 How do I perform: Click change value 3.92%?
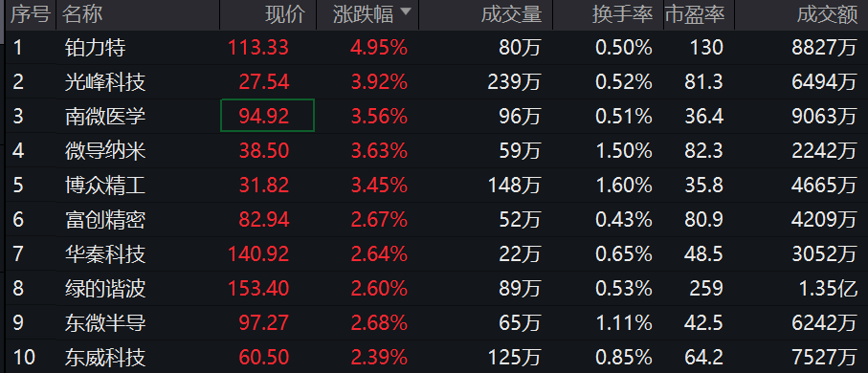coord(379,82)
